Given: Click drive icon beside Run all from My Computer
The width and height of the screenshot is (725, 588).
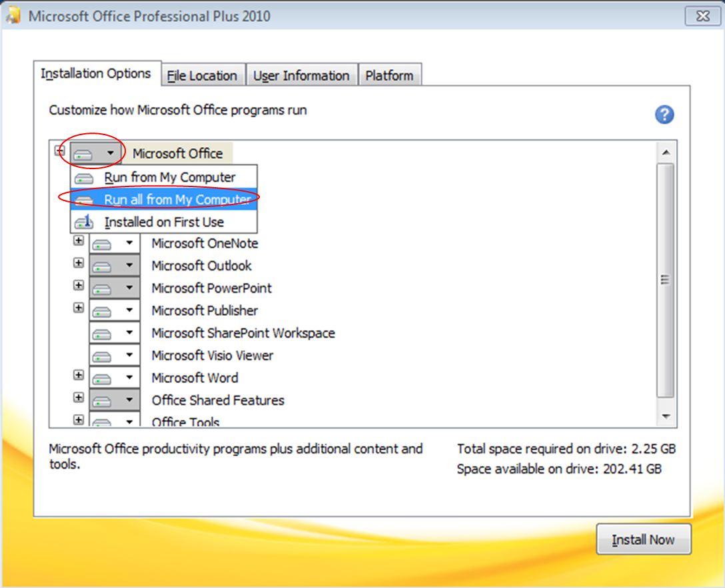Looking at the screenshot, I should (x=84, y=200).
